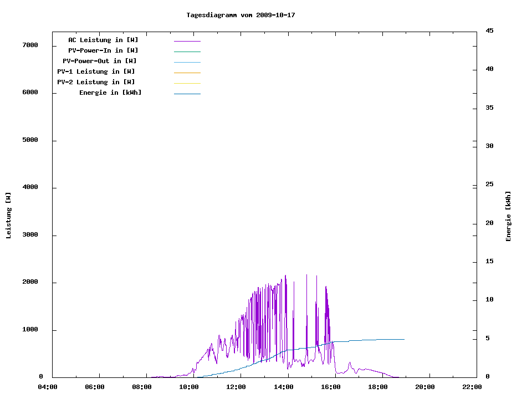Click the PV-1 Leistung legend label
Screen dimensions: 532x399
[x=96, y=71]
